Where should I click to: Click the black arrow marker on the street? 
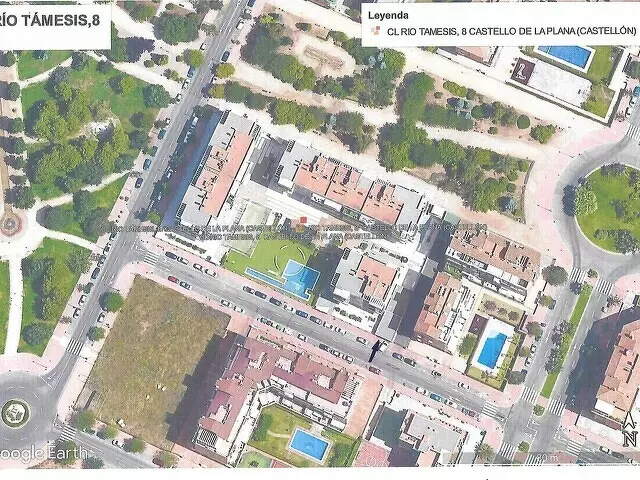pos(379,348)
